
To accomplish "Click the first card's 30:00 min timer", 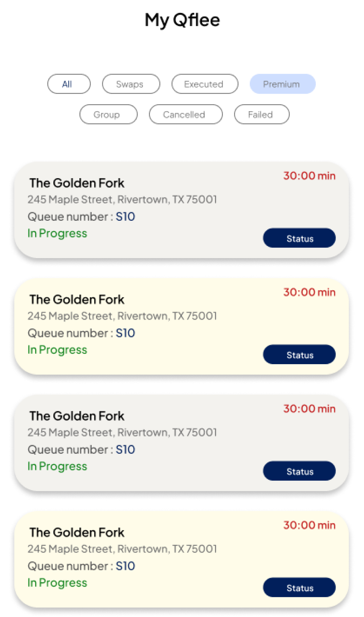I will 309,176.
